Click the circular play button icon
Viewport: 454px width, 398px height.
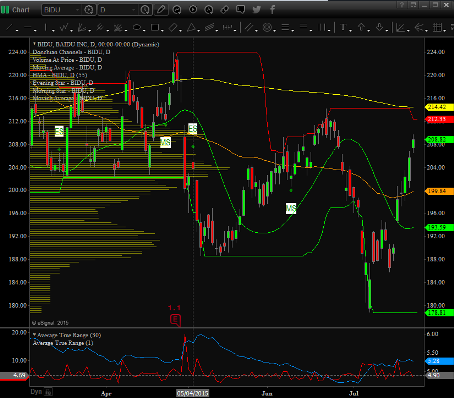[193, 10]
